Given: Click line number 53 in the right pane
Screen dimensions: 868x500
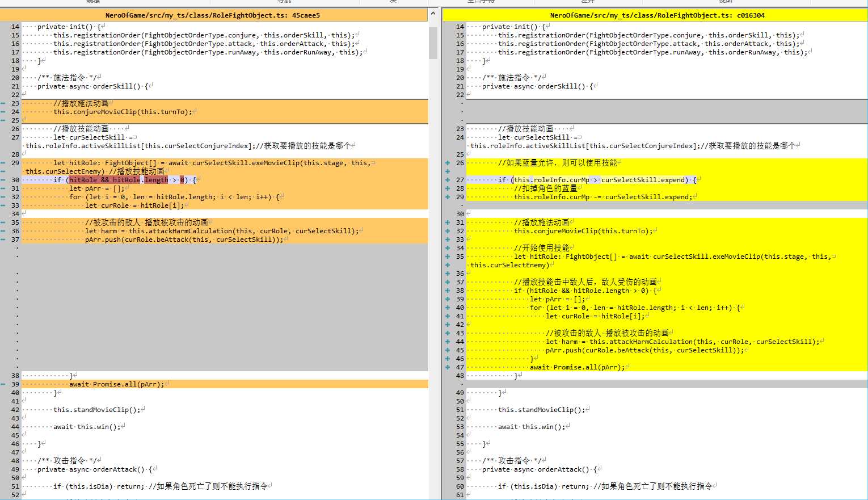Looking at the screenshot, I should pyautogui.click(x=460, y=427).
